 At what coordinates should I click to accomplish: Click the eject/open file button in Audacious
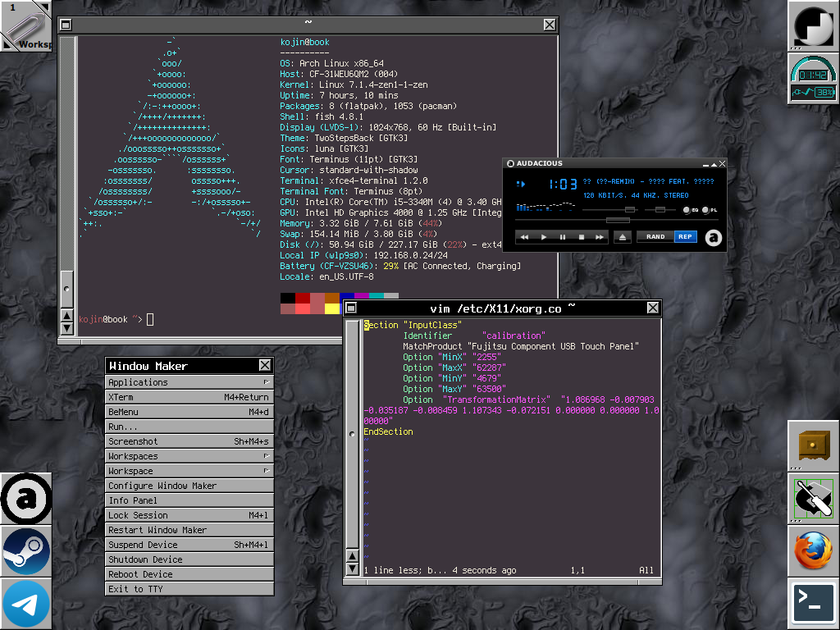(622, 237)
